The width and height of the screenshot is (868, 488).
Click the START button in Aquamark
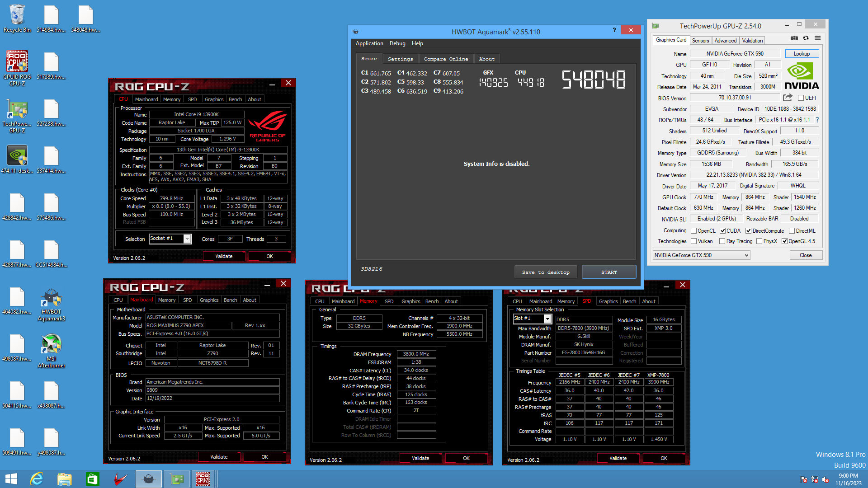coord(609,272)
